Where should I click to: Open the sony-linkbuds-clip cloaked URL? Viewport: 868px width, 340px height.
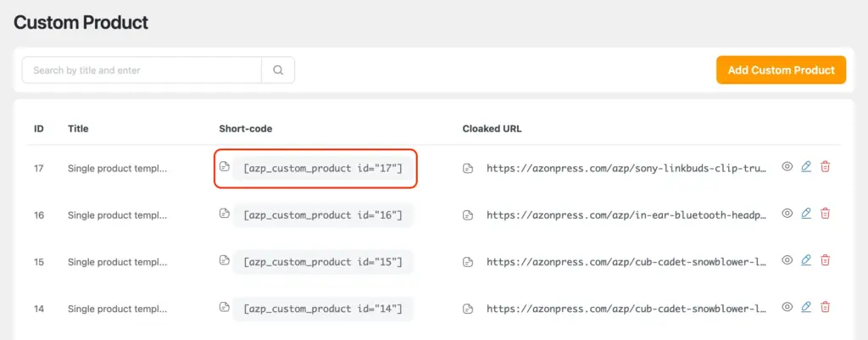click(x=626, y=168)
